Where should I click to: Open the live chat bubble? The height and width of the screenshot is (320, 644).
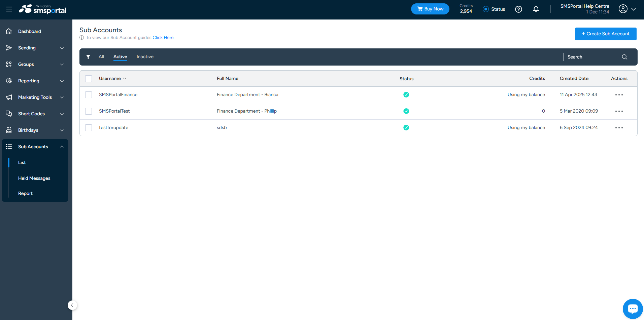pos(633,309)
